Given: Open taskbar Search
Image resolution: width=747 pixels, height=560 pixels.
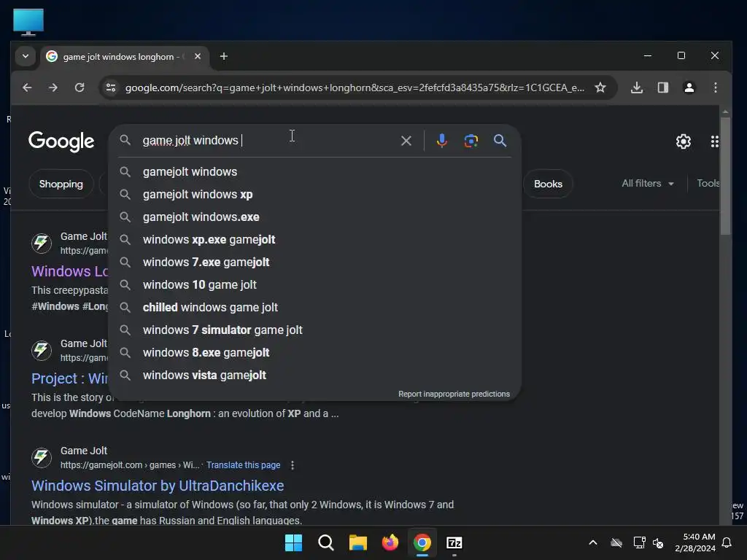Looking at the screenshot, I should 326,542.
